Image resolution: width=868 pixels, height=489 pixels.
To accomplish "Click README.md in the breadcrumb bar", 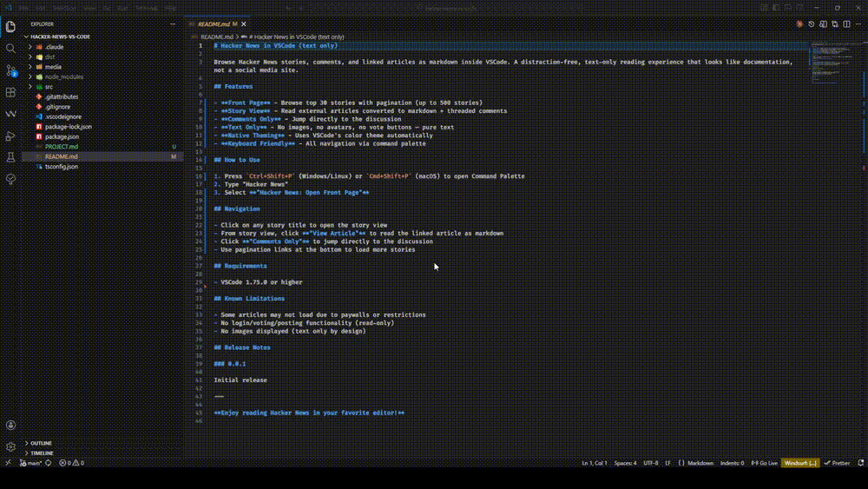I will [216, 37].
